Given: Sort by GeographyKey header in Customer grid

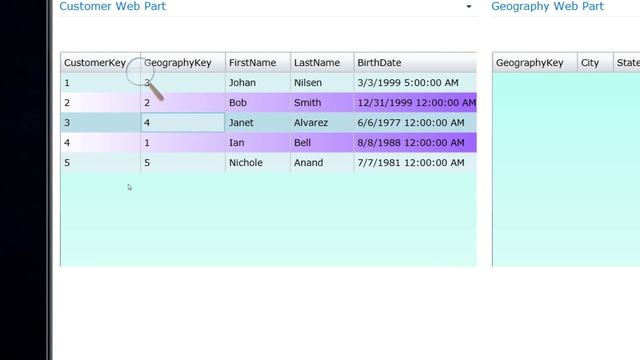Looking at the screenshot, I should 183,62.
